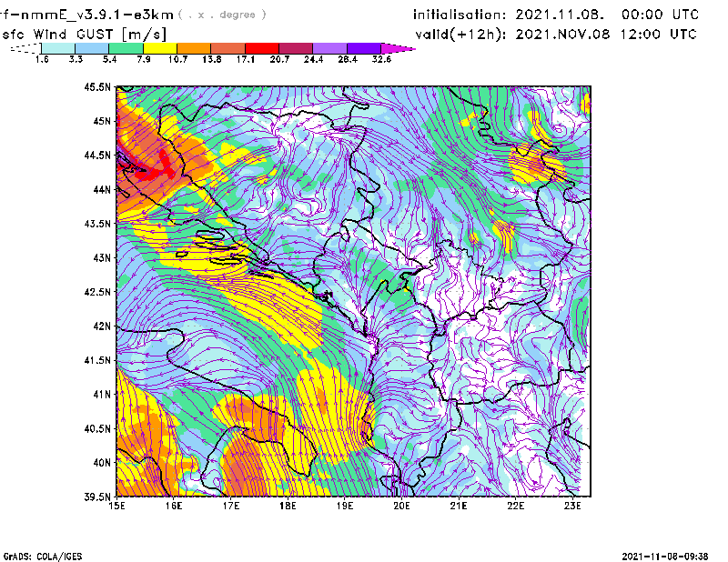Click the magenta arrow above 32.6 in legend
Viewport: 728px width, 562px height.
point(398,48)
